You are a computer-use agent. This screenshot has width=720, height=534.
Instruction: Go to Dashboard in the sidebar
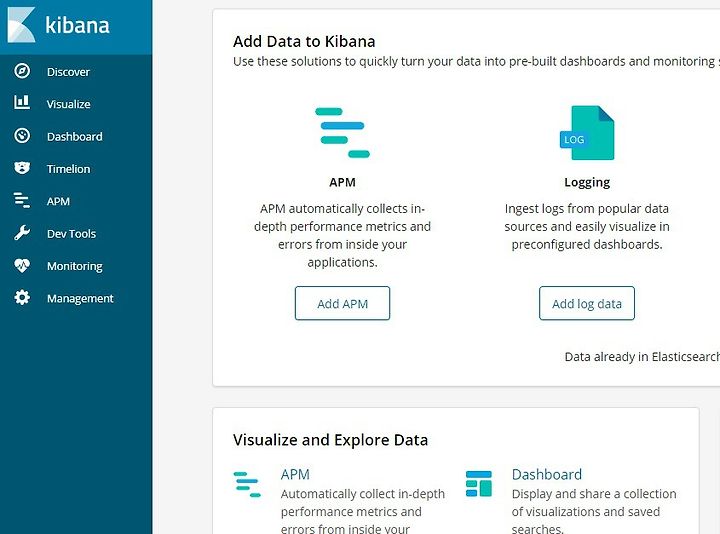pyautogui.click(x=74, y=136)
